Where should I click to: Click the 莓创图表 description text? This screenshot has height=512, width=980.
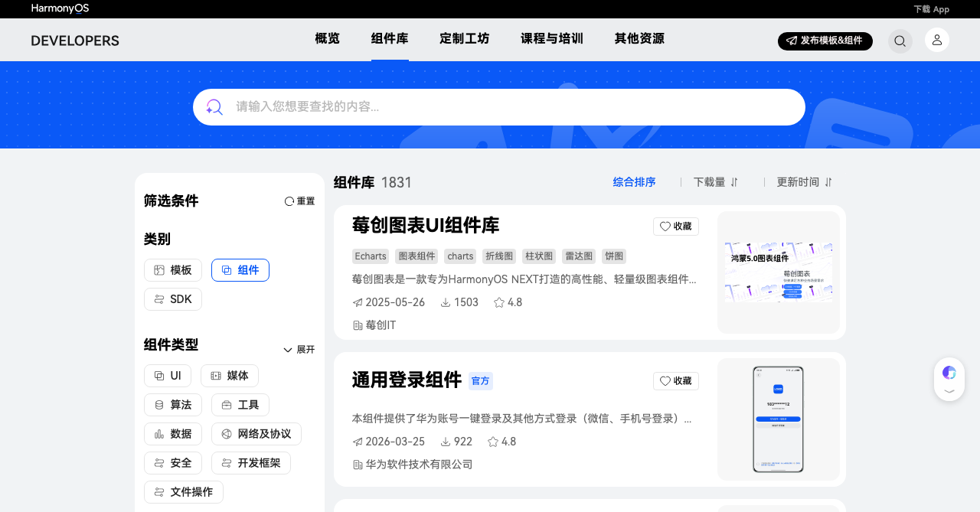pos(524,279)
